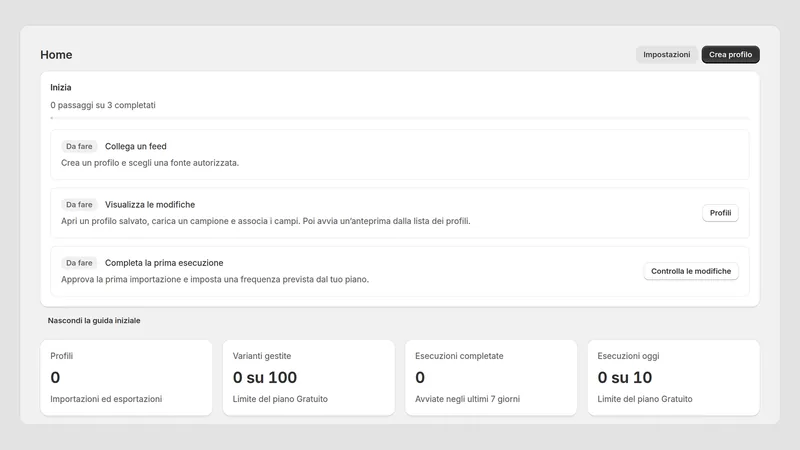This screenshot has height=450, width=800.
Task: Click the Da fare badge beside Completa la prima esecuzione
Action: pyautogui.click(x=79, y=263)
